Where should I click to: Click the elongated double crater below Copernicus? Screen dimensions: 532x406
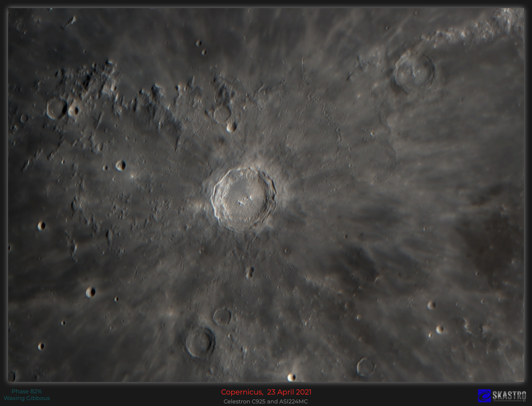tap(250, 273)
